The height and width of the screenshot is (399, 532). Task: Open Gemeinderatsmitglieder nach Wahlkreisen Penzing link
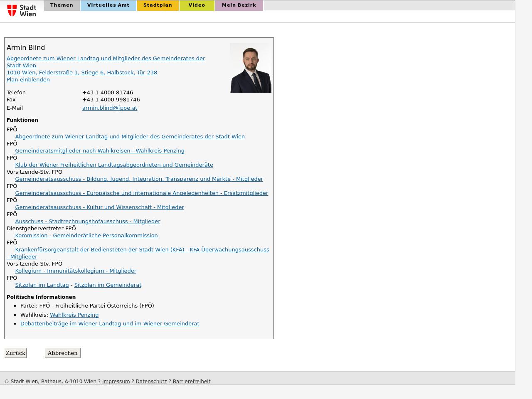(99, 151)
